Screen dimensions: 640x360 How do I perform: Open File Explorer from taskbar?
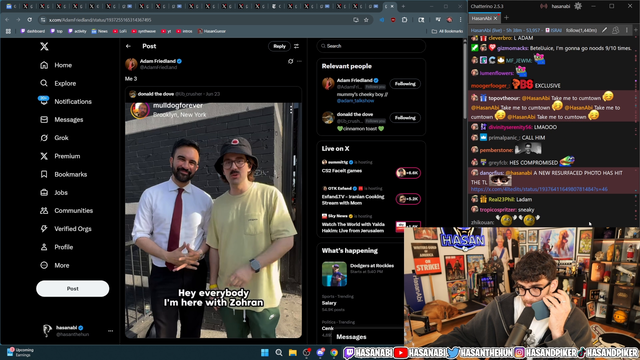point(293,353)
